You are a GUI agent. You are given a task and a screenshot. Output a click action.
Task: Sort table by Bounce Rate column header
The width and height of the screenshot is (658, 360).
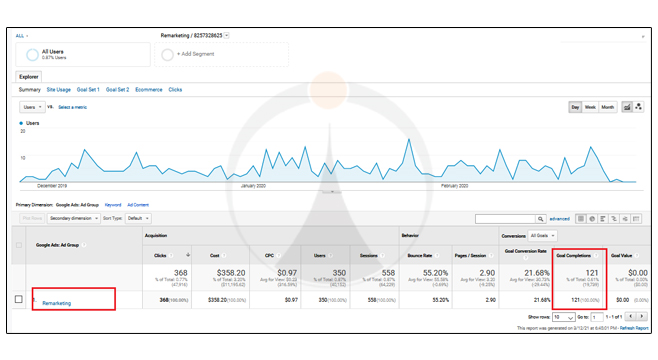point(420,256)
